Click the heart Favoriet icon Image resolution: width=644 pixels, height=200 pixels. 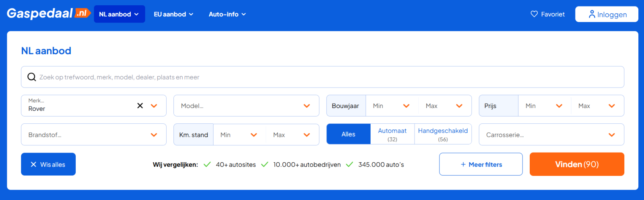534,14
